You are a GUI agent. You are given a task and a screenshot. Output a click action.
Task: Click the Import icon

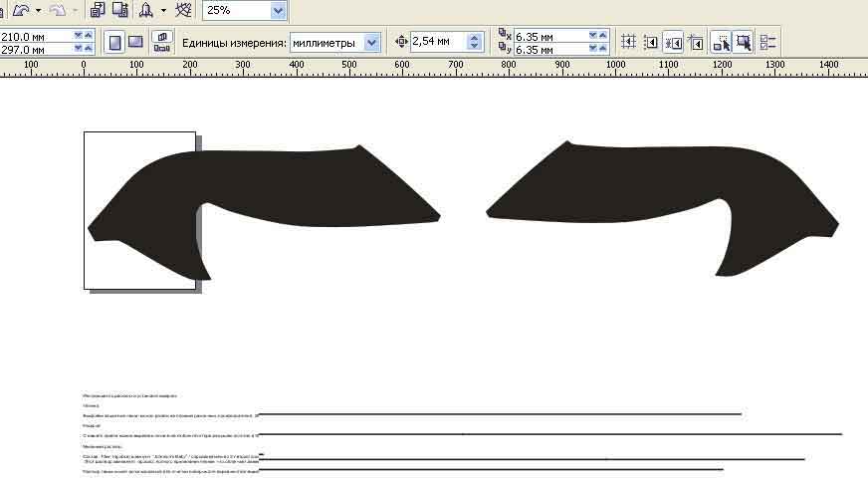(98, 9)
